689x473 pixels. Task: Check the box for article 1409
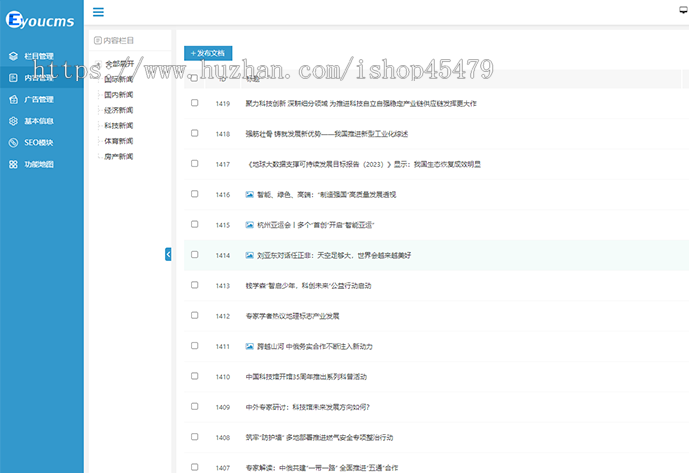(x=195, y=406)
